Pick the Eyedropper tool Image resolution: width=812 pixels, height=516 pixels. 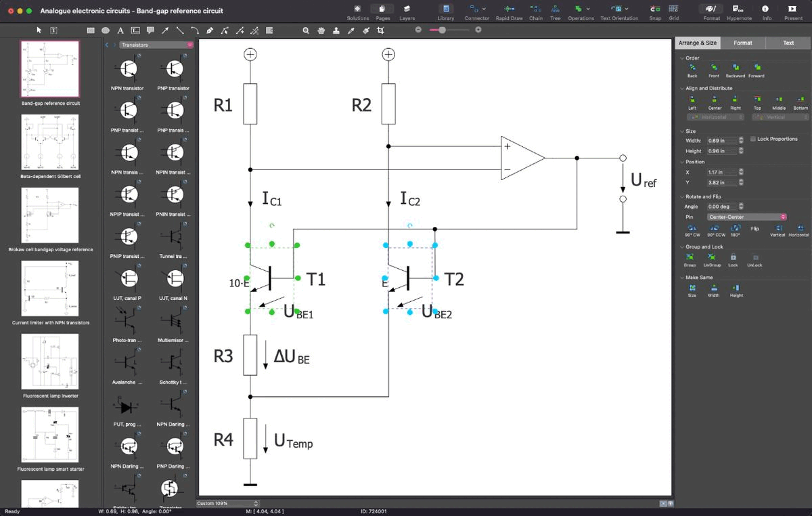tap(351, 30)
